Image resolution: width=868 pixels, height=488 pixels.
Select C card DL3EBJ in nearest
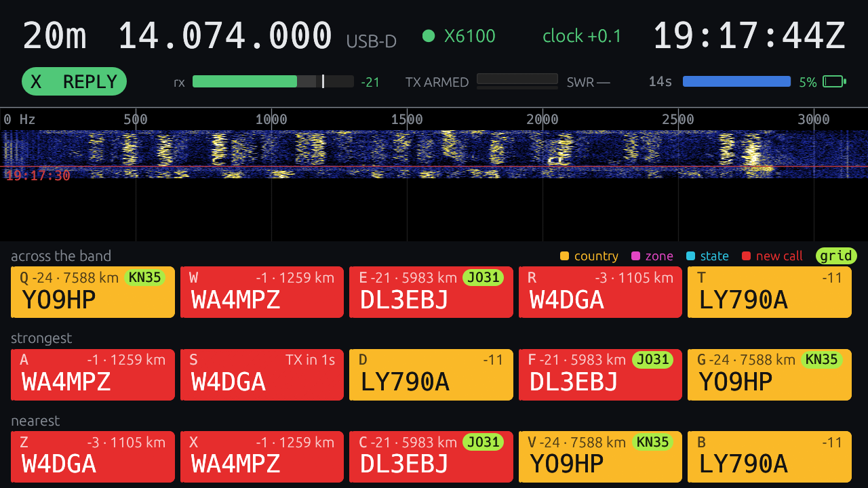pos(431,457)
